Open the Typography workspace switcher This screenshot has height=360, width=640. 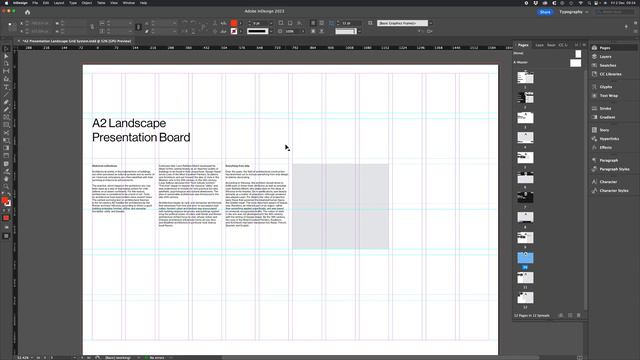point(573,12)
